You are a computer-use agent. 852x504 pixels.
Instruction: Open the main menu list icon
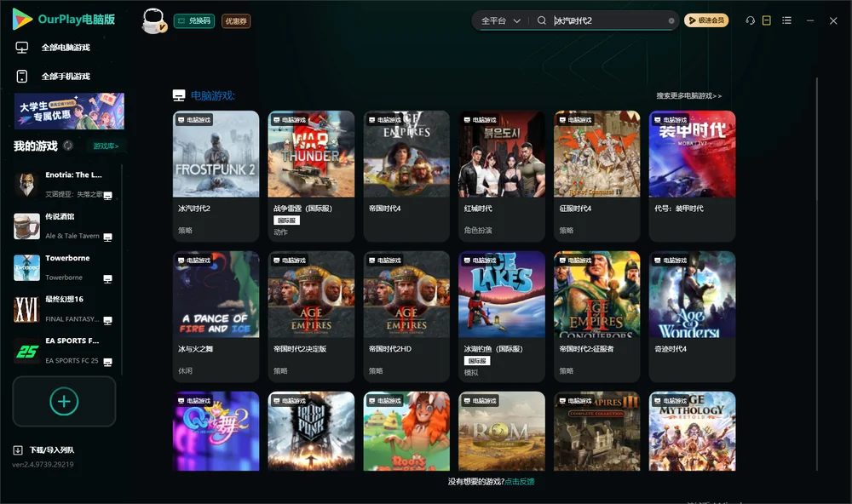786,20
